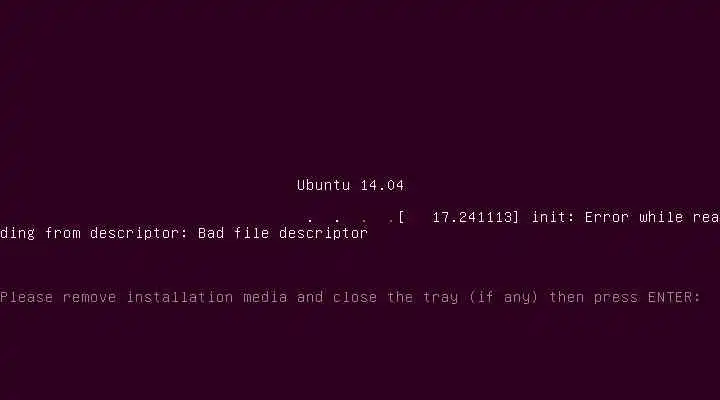720x400 pixels.
Task: Click the "17.241113" kernel timestamp
Action: (x=472, y=217)
